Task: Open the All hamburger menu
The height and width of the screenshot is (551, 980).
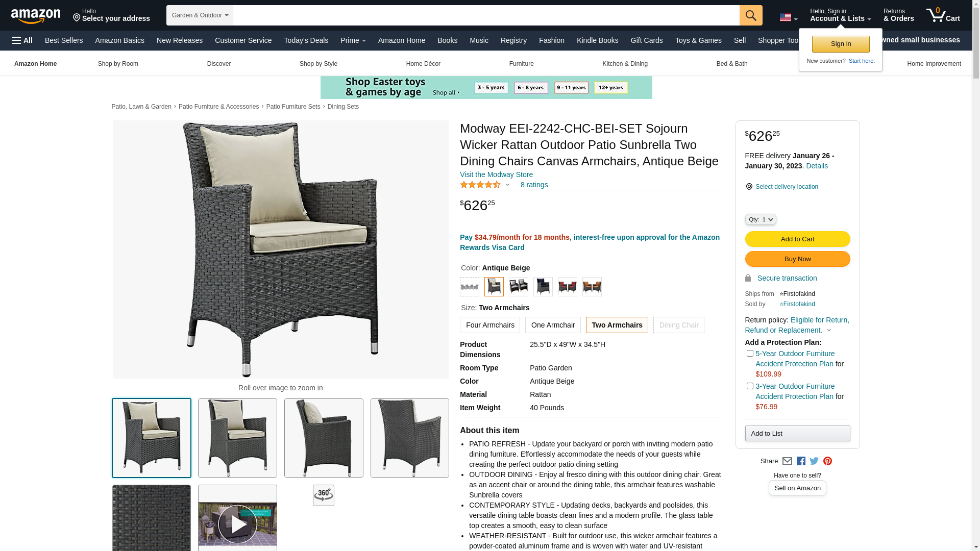Action: click(x=22, y=40)
